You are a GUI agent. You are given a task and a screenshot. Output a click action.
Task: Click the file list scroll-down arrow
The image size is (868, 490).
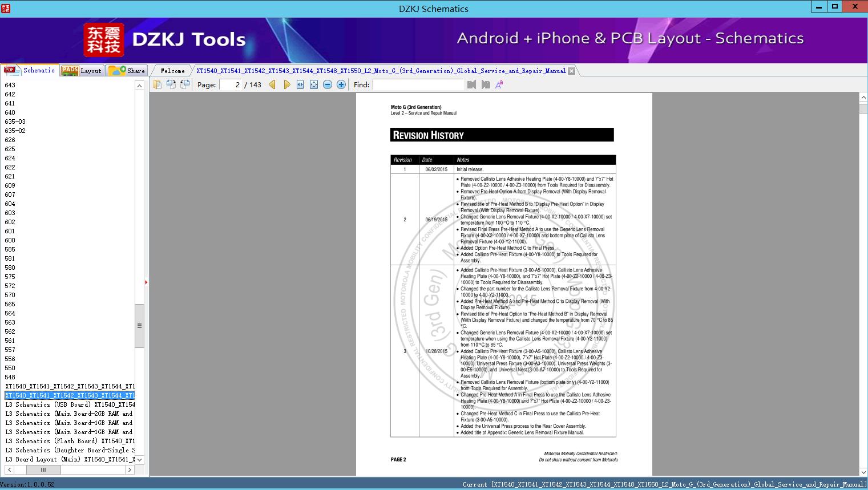(x=139, y=460)
